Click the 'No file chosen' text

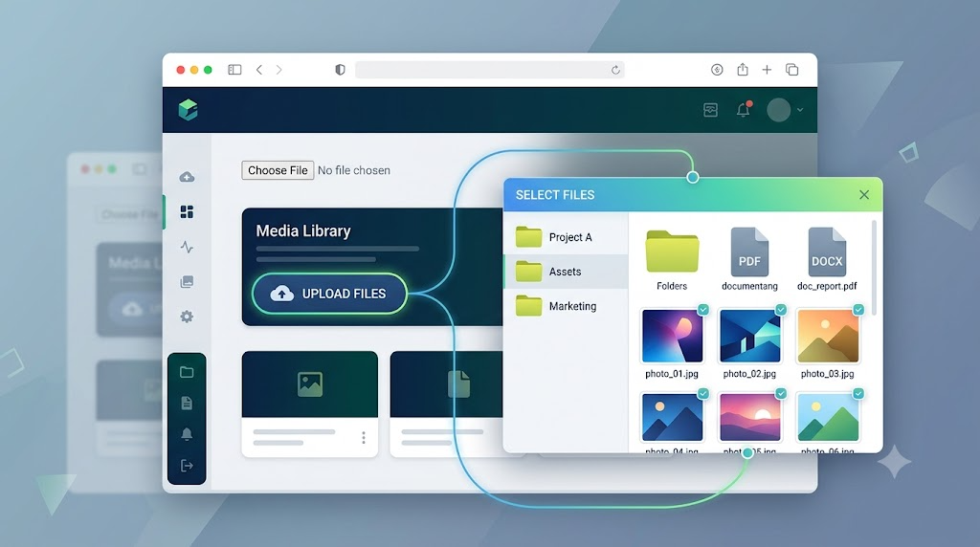(354, 170)
